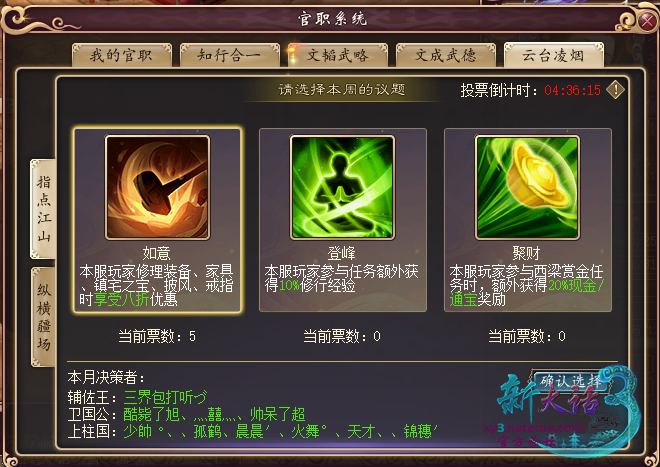The height and width of the screenshot is (467, 660).
Task: Choose the 聚财 card description text
Action: [x=527, y=286]
